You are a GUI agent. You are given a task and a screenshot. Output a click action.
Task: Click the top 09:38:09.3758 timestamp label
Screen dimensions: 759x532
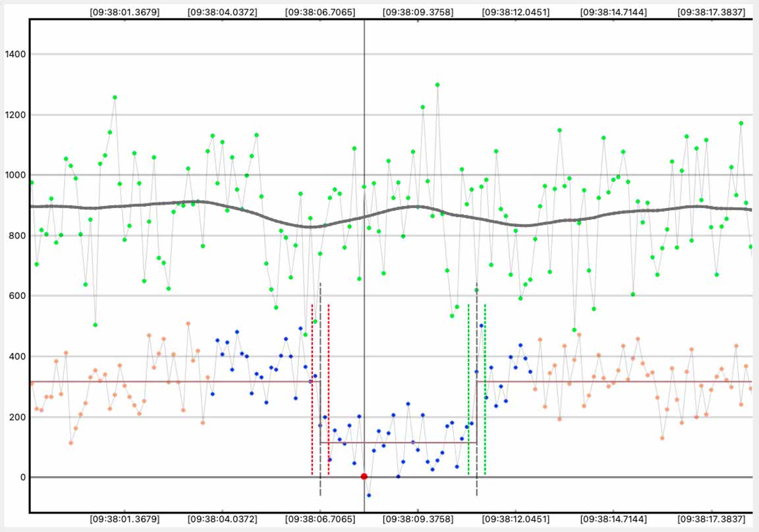[x=418, y=12]
